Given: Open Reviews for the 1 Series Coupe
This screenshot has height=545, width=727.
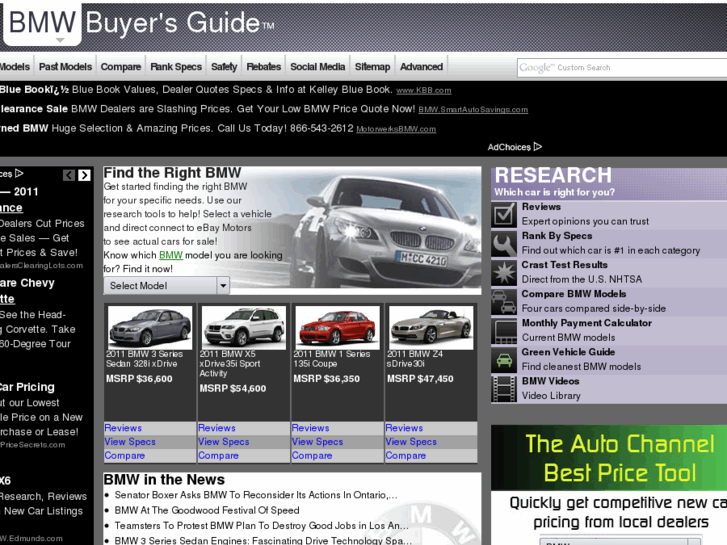Looking at the screenshot, I should pos(310,428).
